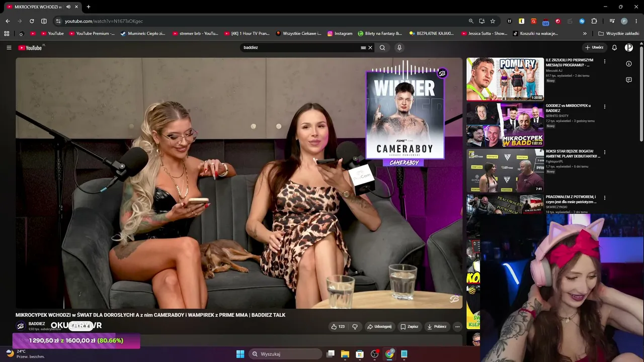Open options for the ILE ZRZUCILI video
The height and width of the screenshot is (362, 644).
tap(604, 61)
